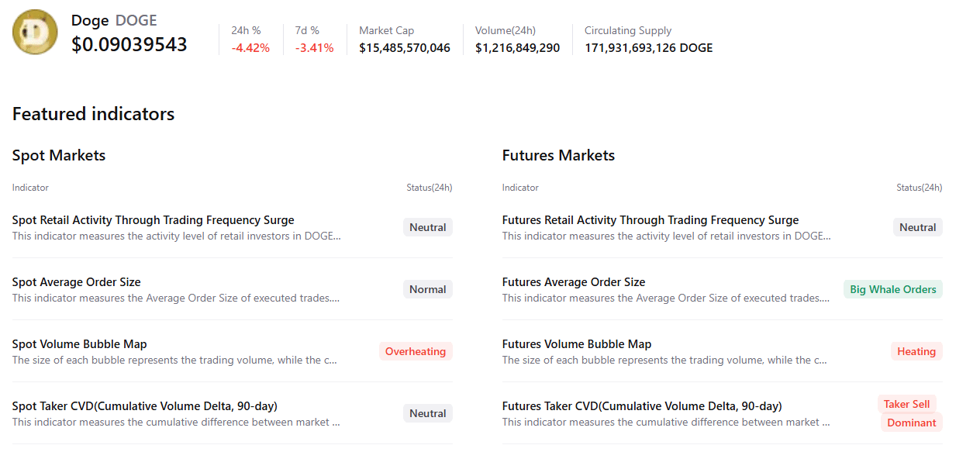This screenshot has height=452, width=980.
Task: Click the Featured indicators heading
Action: (93, 114)
